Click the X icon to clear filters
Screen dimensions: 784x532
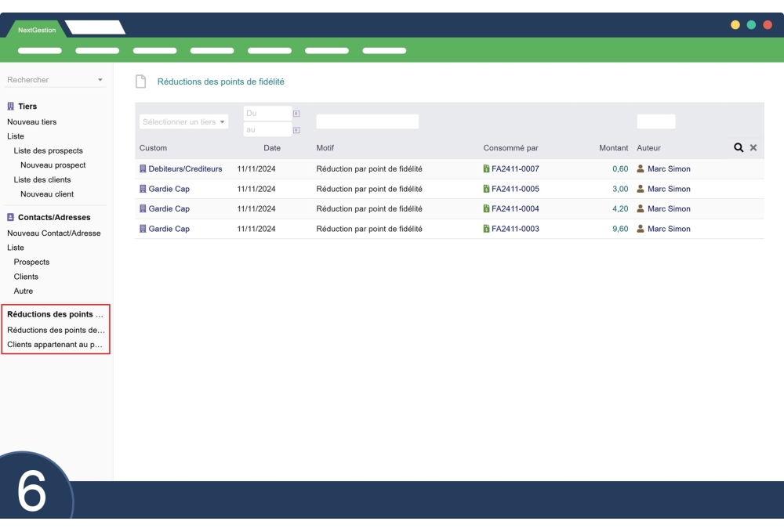coord(753,147)
